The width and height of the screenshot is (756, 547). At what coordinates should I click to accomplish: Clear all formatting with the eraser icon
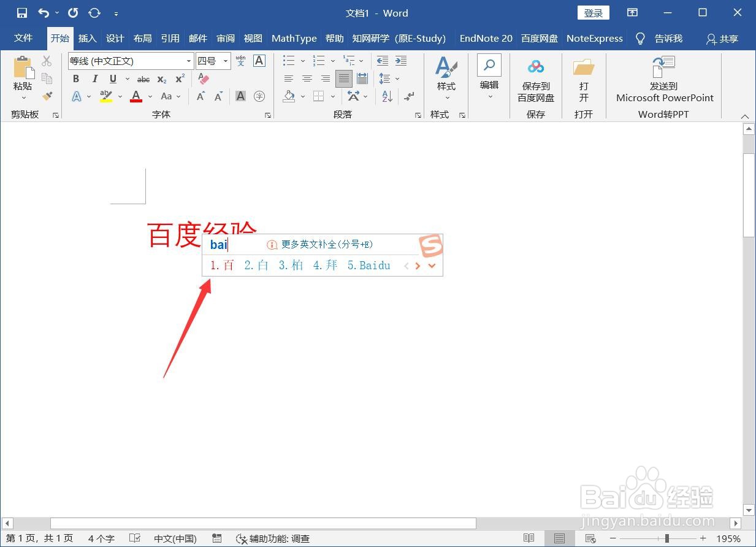204,79
